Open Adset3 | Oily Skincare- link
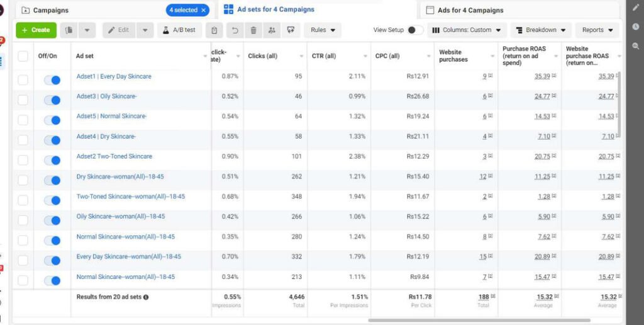Screen dimensions: 644x325 point(107,96)
